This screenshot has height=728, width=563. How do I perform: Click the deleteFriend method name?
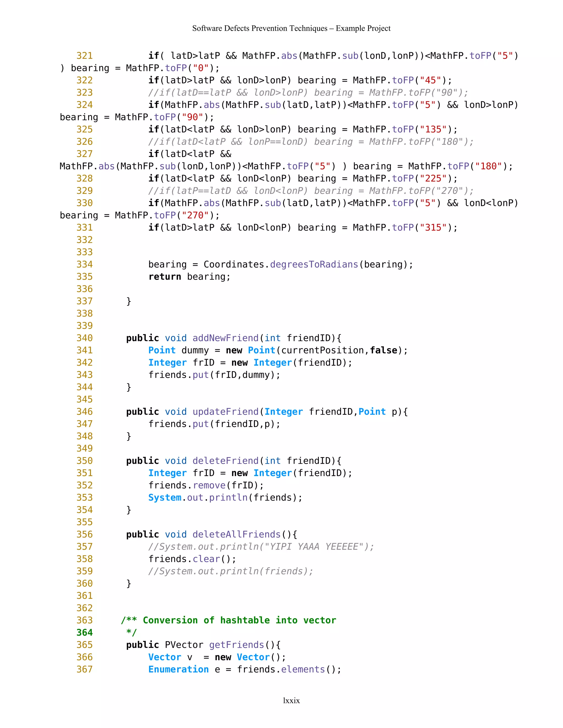(225, 461)
